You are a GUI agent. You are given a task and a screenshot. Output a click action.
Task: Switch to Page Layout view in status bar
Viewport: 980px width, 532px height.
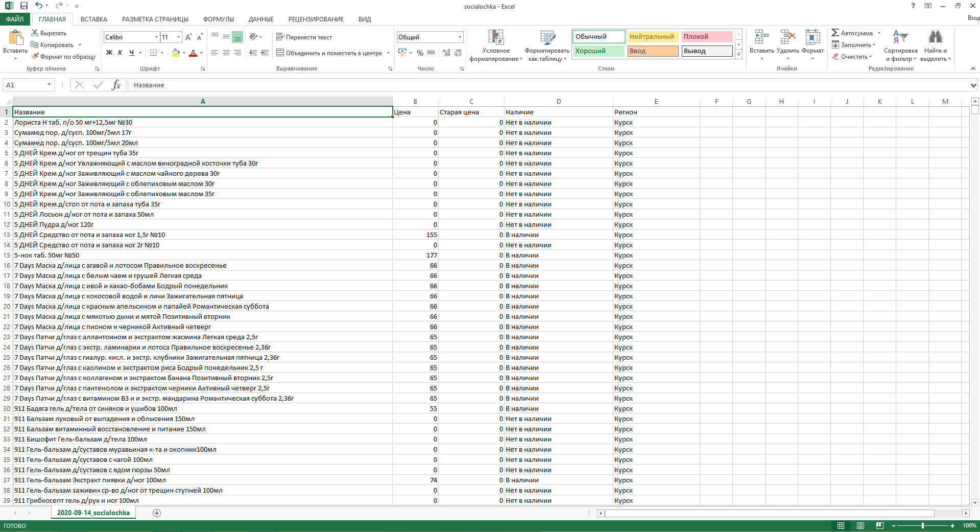[860, 525]
